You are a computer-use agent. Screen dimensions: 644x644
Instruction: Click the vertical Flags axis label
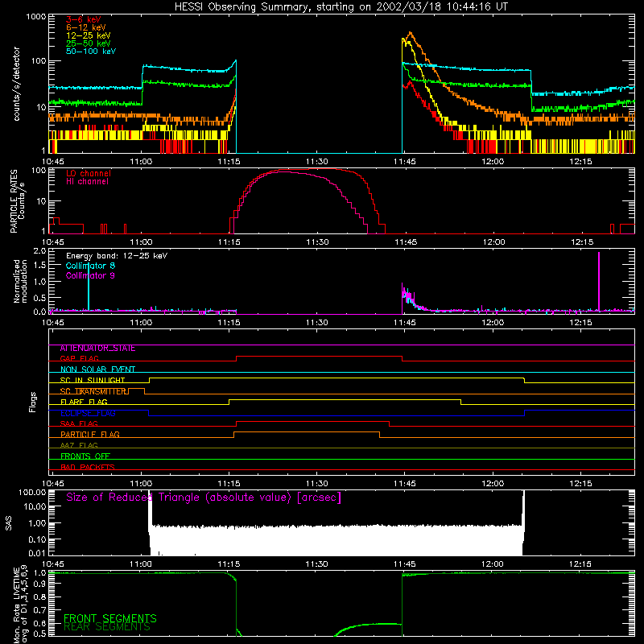(x=32, y=402)
